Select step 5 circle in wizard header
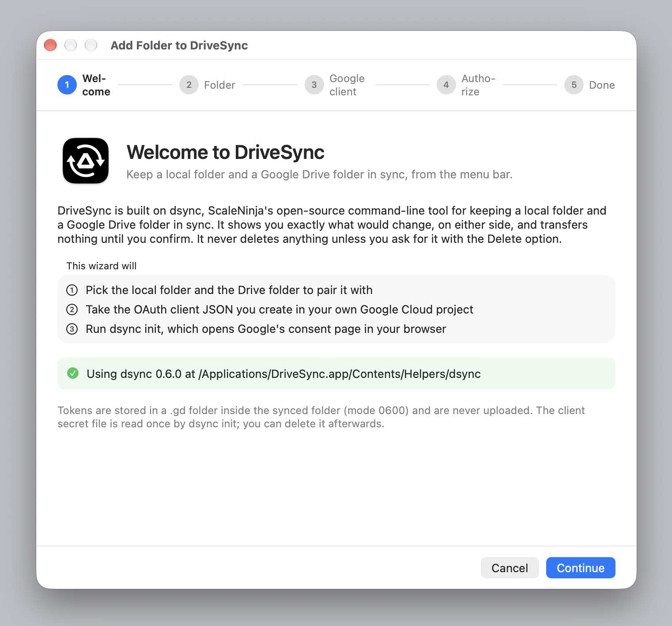The height and width of the screenshot is (626, 672). [x=574, y=85]
